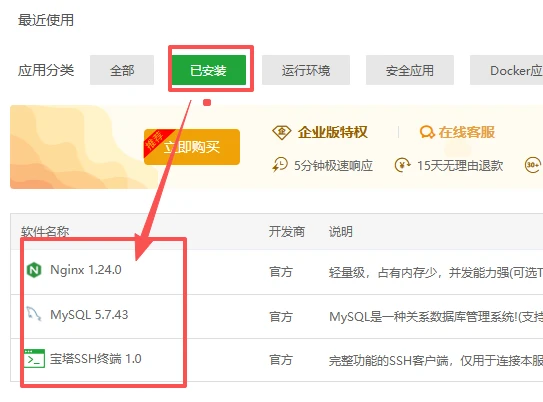Click the 15天无理由退款 text
Viewport: 543px width, 402px height.
pyautogui.click(x=460, y=166)
